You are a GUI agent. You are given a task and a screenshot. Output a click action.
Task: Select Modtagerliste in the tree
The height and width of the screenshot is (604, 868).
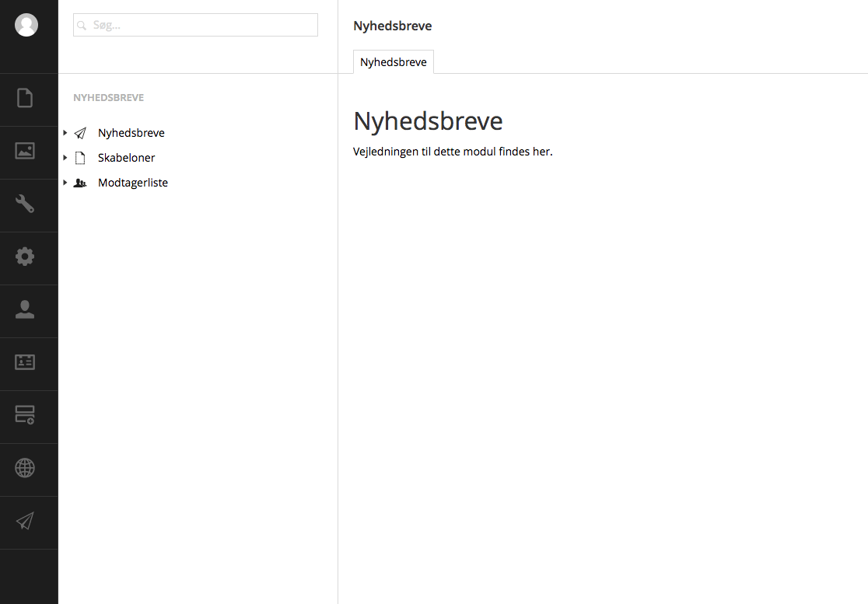tap(132, 183)
